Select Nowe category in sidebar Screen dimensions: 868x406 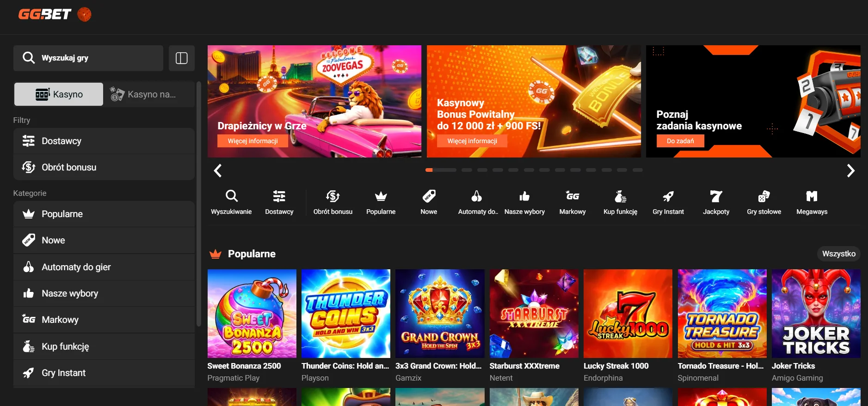point(104,240)
